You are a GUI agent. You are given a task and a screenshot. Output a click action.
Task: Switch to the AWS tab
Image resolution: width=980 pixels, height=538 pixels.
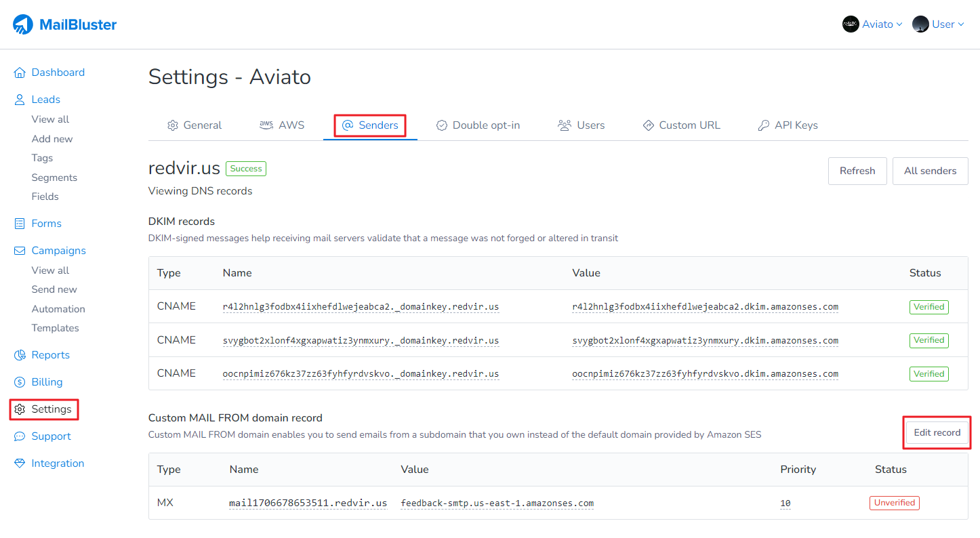point(282,125)
